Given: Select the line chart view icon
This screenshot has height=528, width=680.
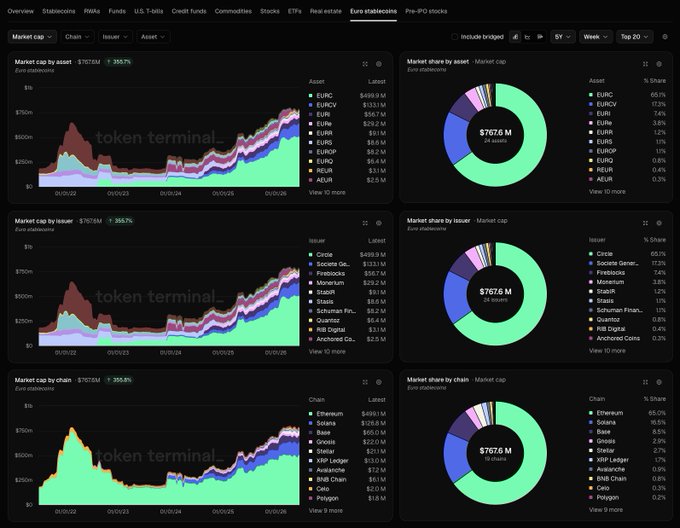Looking at the screenshot, I should pos(527,37).
